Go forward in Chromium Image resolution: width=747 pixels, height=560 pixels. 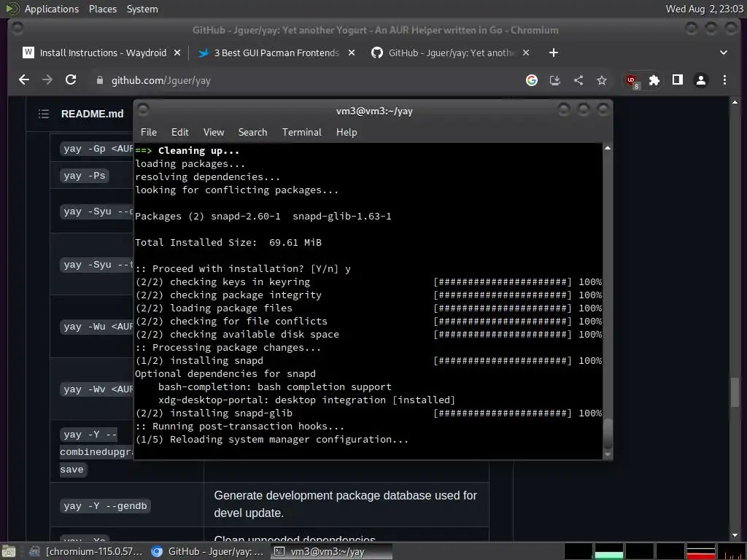[47, 80]
